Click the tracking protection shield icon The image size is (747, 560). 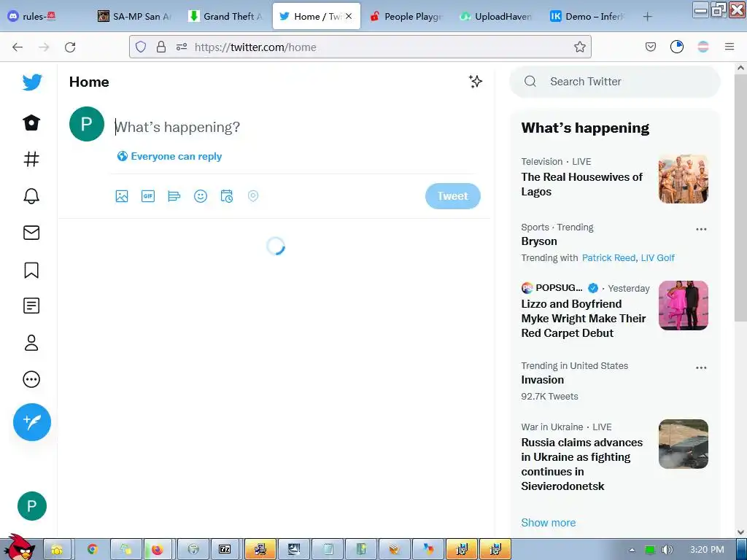pos(141,47)
